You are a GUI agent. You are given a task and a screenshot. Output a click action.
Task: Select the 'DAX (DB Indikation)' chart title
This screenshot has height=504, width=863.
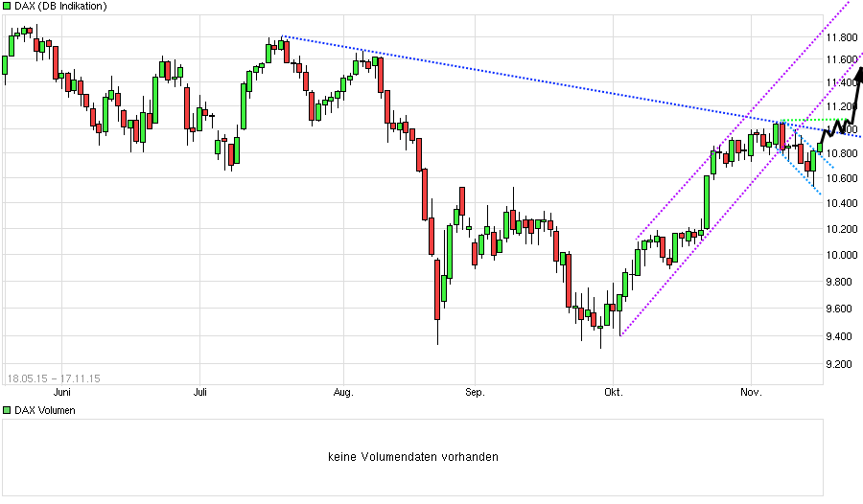click(59, 6)
